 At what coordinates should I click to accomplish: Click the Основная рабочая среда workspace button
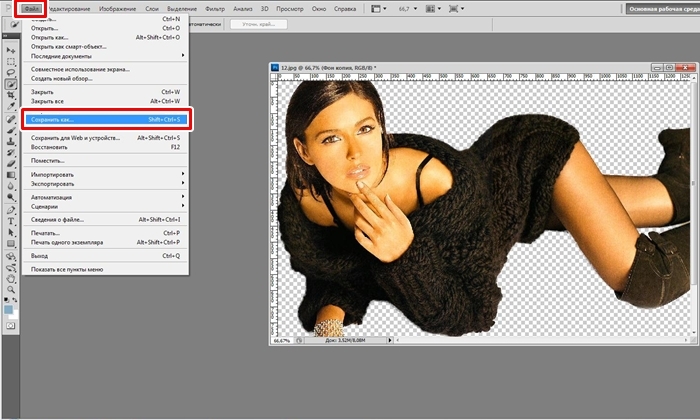(660, 8)
